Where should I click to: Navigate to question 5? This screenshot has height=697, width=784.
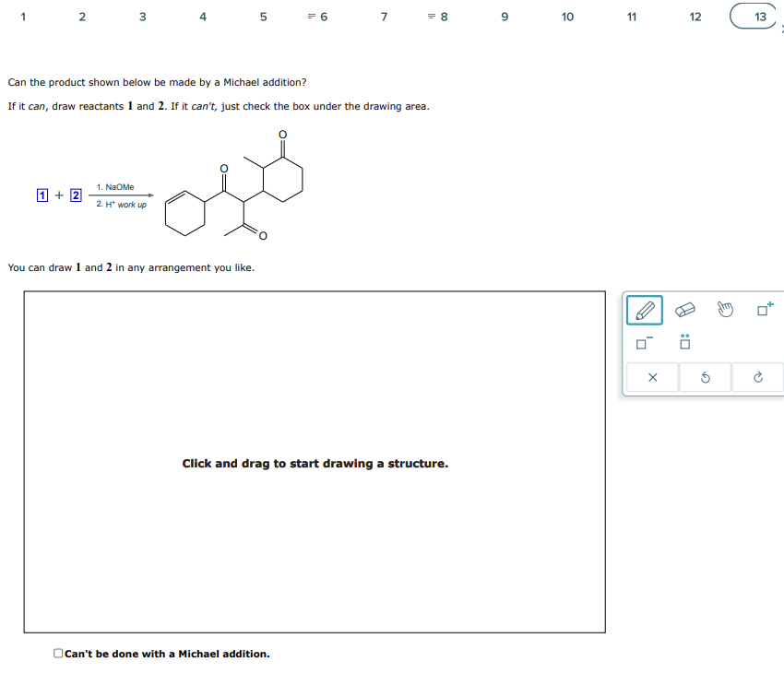pos(263,16)
